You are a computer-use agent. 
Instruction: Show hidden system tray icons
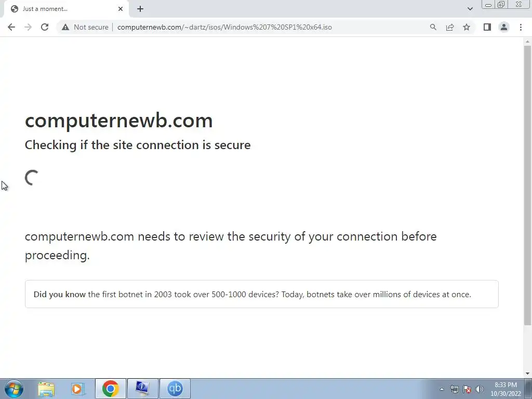point(442,389)
